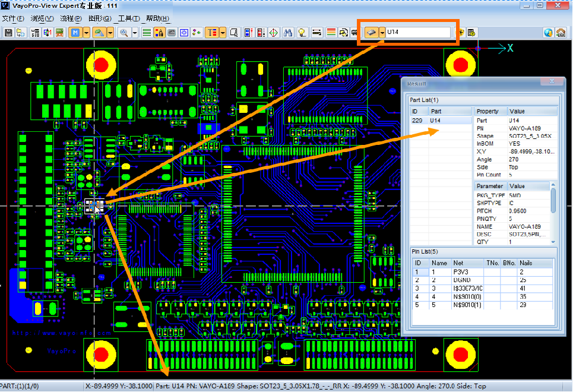Click the PITCH value 0.9500
The width and height of the screenshot is (573, 392).
click(x=517, y=211)
